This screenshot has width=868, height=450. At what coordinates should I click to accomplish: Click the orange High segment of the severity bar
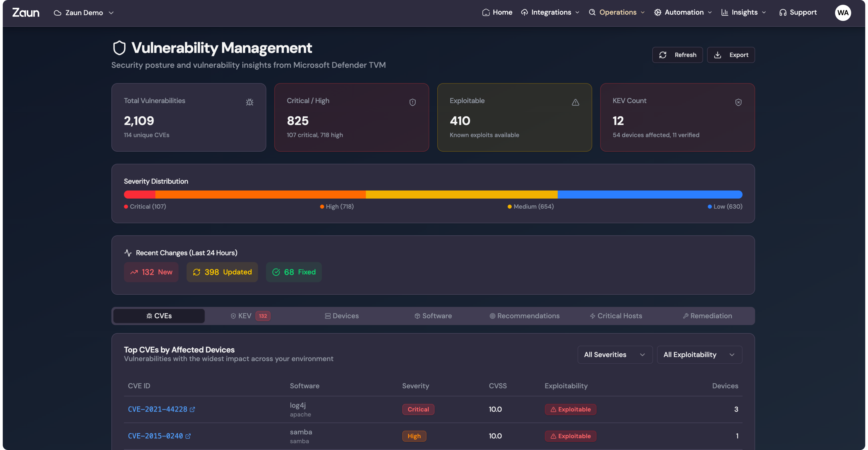point(260,195)
